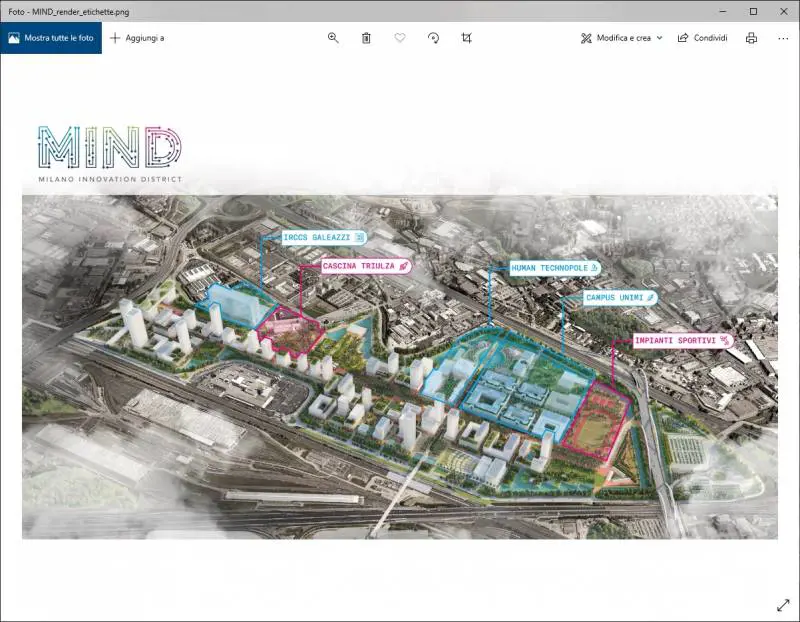Delete the photo with trash icon
This screenshot has height=622, width=800.
coord(366,38)
